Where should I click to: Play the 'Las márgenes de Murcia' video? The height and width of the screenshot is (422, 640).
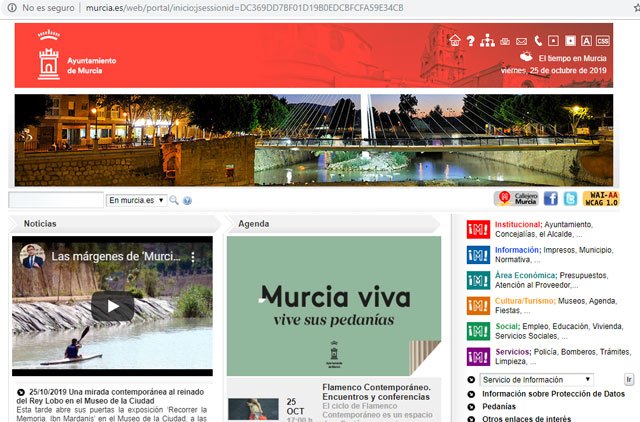112,306
